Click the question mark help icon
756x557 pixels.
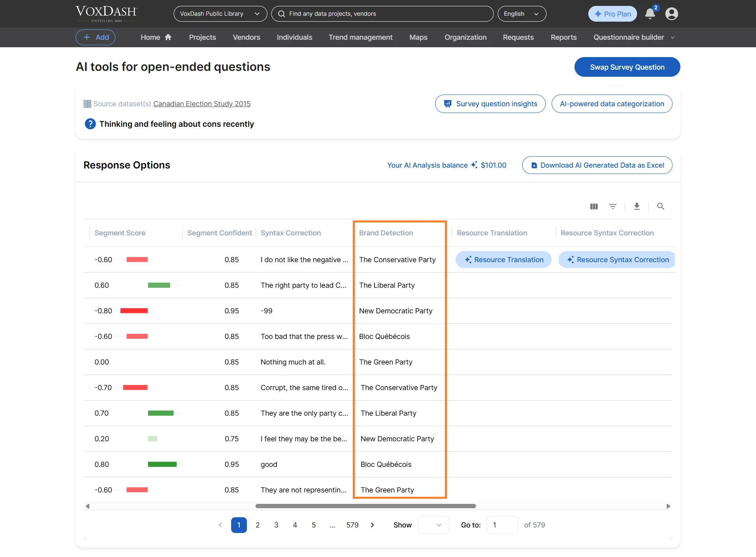click(x=90, y=124)
